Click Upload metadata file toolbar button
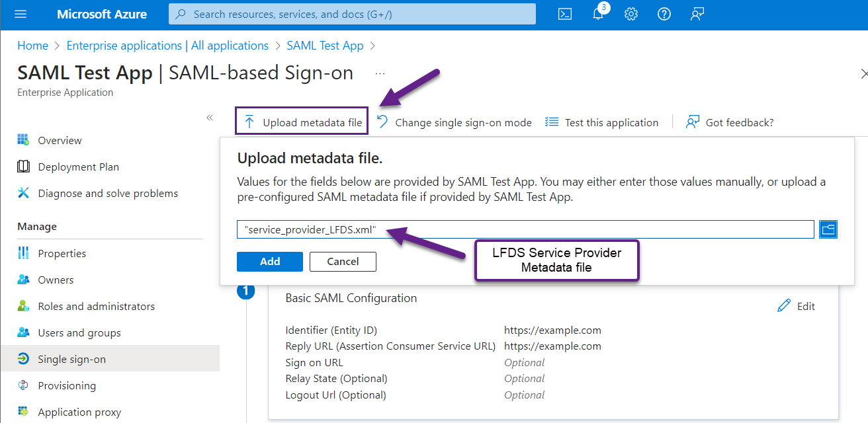This screenshot has width=868, height=423. click(302, 122)
